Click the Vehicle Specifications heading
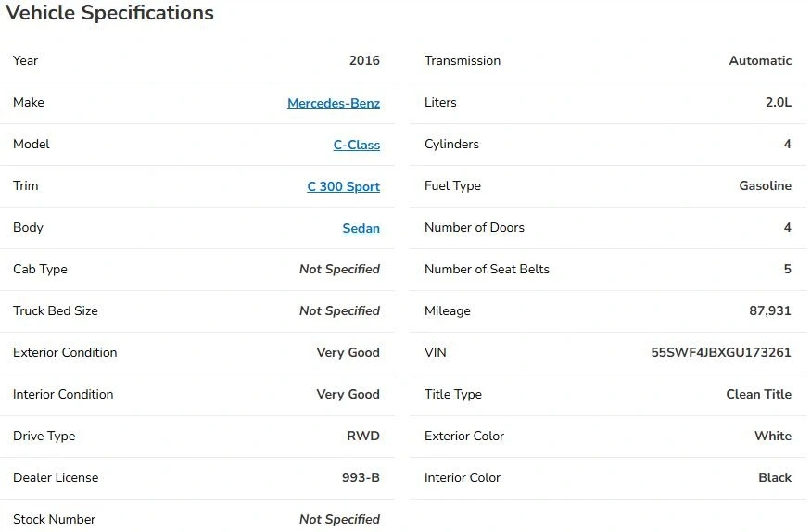The width and height of the screenshot is (811, 532). click(109, 12)
